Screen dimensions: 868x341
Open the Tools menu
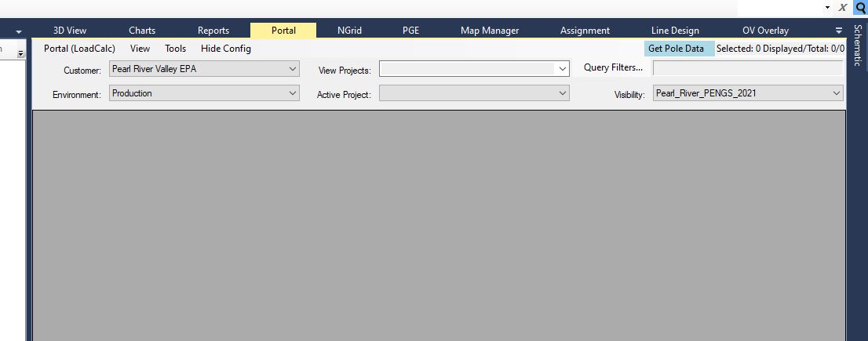click(175, 49)
